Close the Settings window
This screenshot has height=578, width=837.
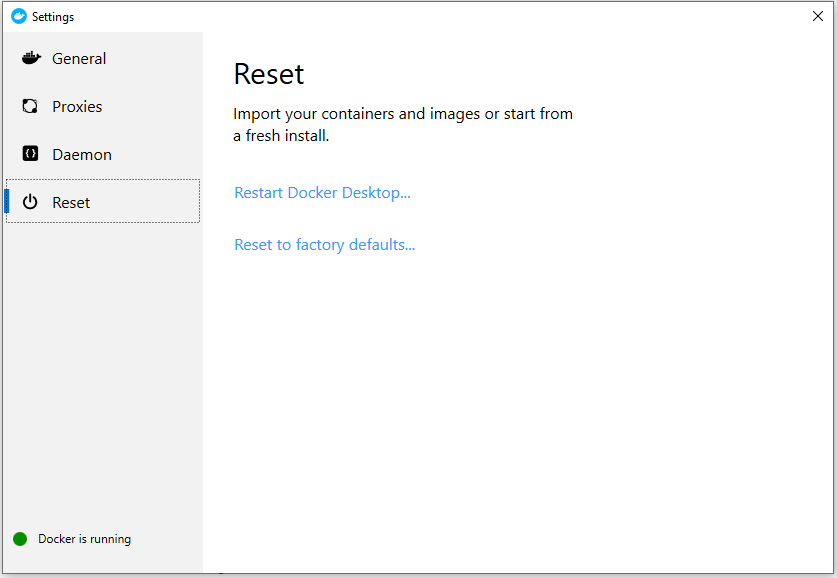point(818,16)
